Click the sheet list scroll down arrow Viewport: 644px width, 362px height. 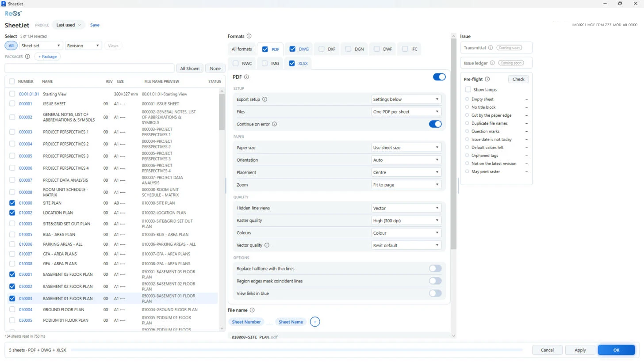(222, 328)
